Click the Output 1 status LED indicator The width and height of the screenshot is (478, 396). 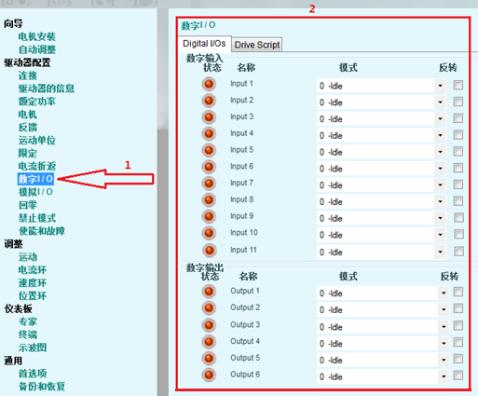(209, 292)
